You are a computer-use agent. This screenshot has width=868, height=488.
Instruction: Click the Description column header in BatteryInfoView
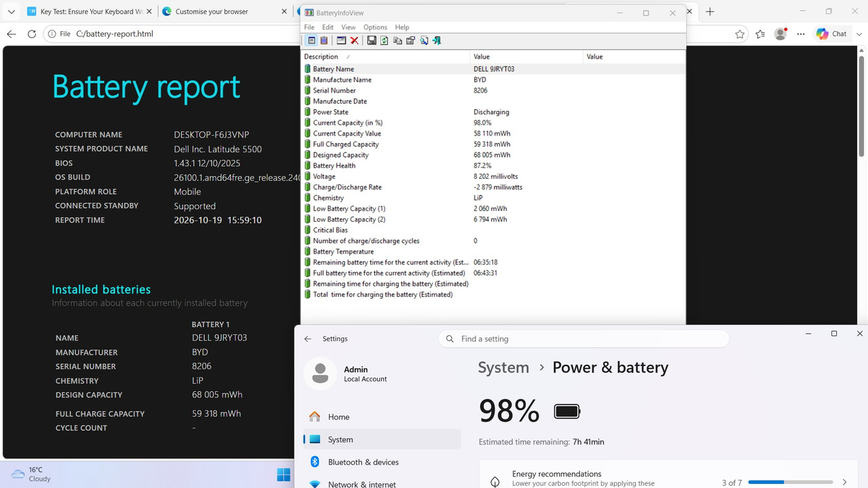[385, 57]
